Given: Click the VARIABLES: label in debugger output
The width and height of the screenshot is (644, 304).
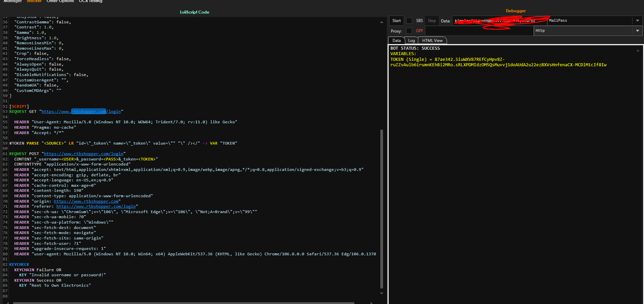Looking at the screenshot, I should point(404,54).
